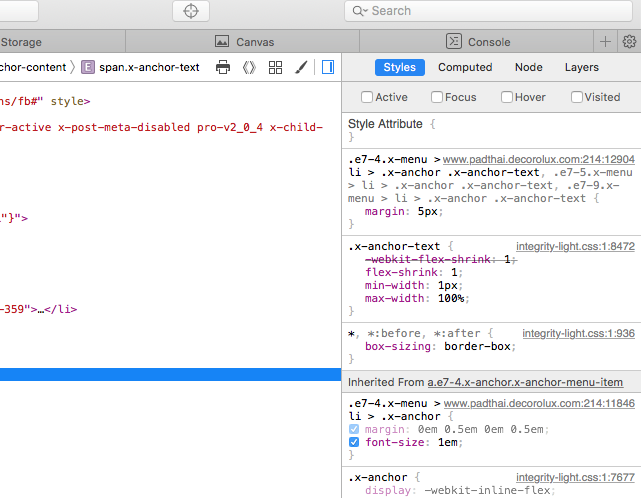Add new tab with plus icon
The height and width of the screenshot is (498, 641).
point(605,41)
